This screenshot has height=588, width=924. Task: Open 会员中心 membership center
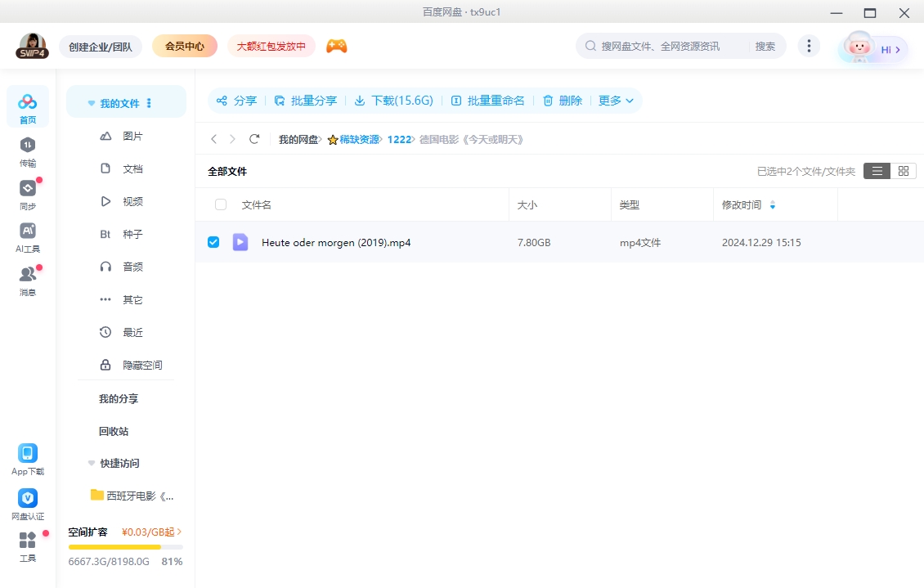(184, 47)
